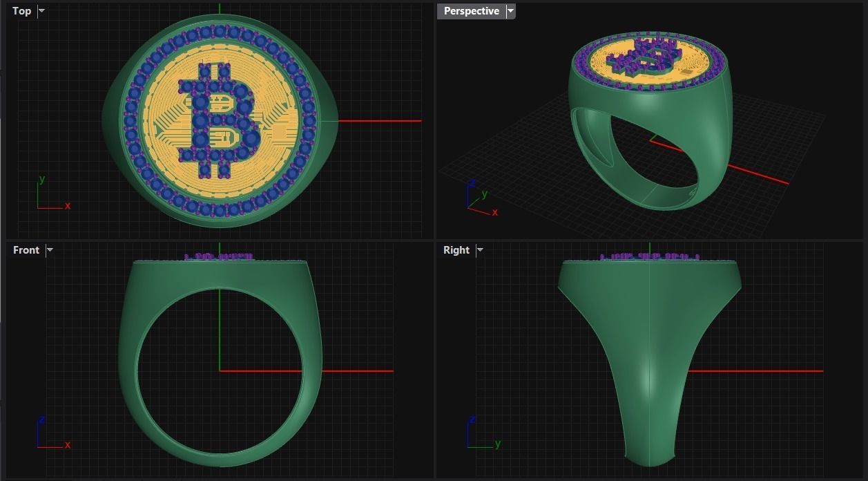Activate the Perspective viewport title label

(472, 11)
